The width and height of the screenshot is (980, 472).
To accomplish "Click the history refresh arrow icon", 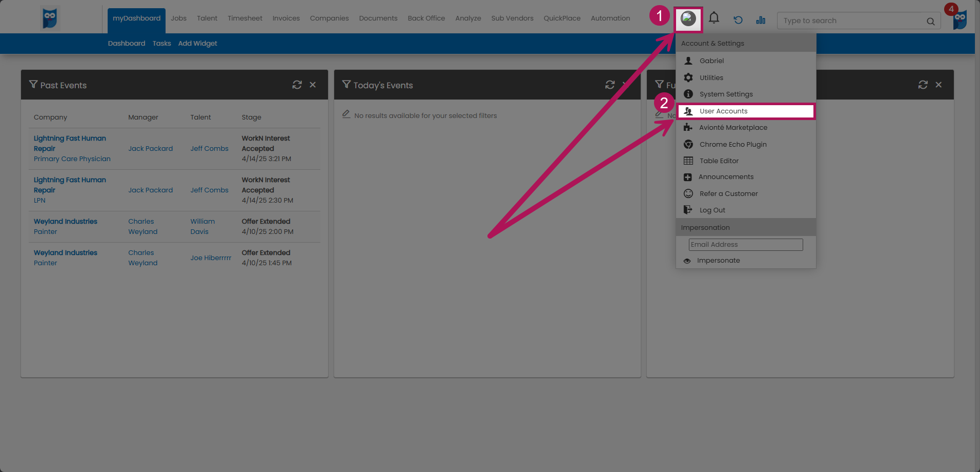I will (x=738, y=20).
